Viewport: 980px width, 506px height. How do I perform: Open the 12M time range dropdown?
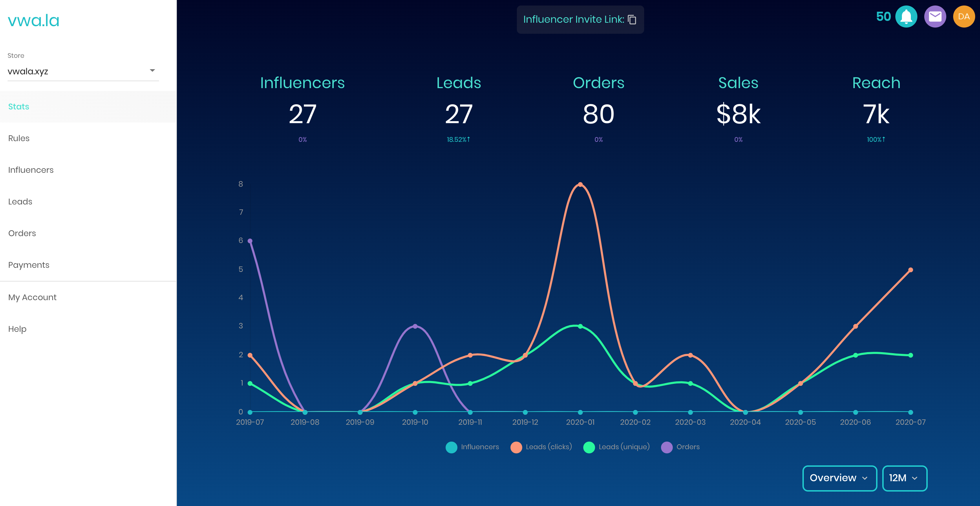pos(904,478)
